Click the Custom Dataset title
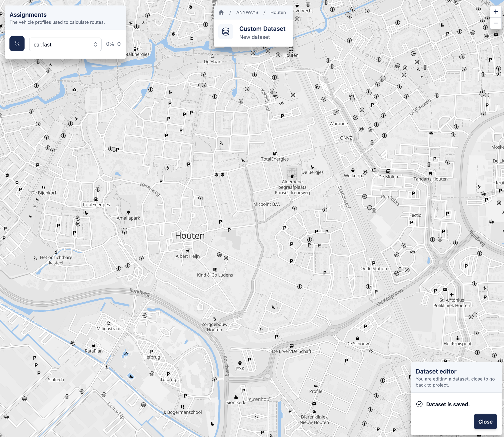 [262, 29]
